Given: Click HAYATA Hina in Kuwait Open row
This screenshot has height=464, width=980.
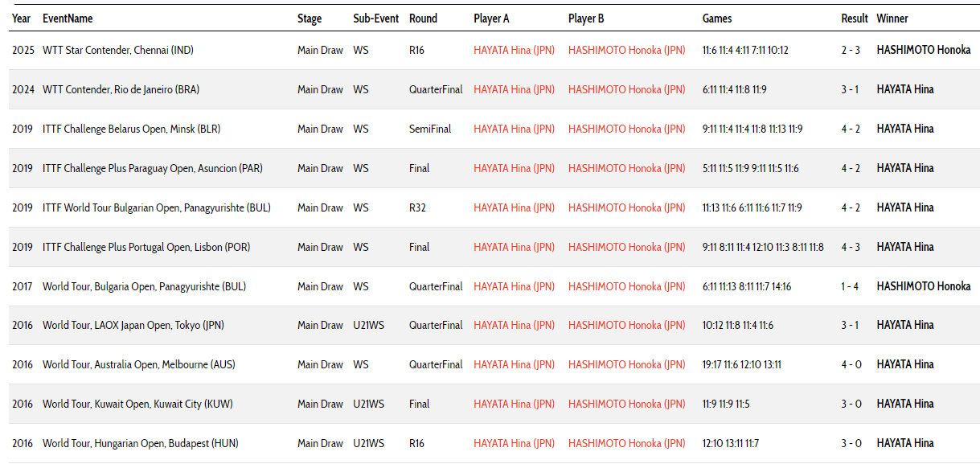Looking at the screenshot, I should click(x=514, y=404).
